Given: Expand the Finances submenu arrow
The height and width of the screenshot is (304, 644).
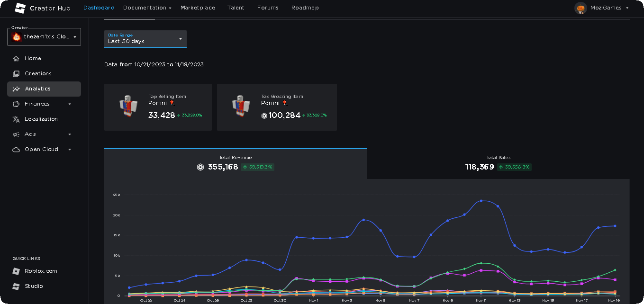Looking at the screenshot, I should 70,104.
